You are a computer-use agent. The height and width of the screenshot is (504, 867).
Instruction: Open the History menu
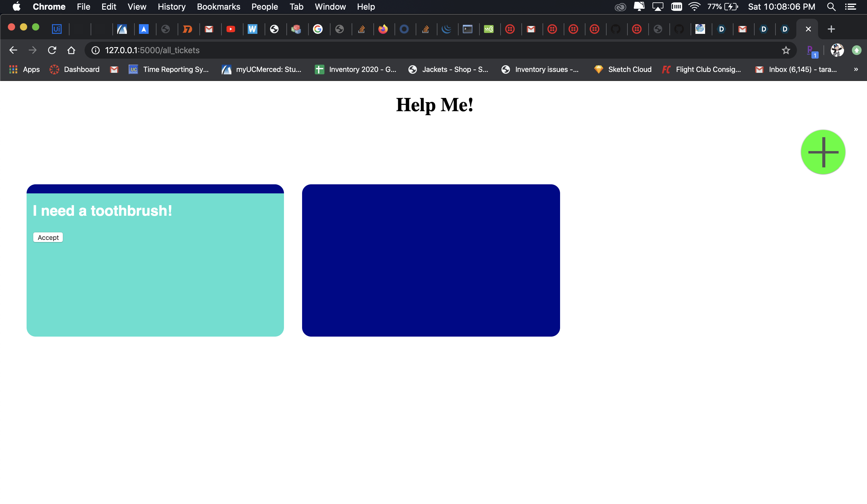[171, 7]
